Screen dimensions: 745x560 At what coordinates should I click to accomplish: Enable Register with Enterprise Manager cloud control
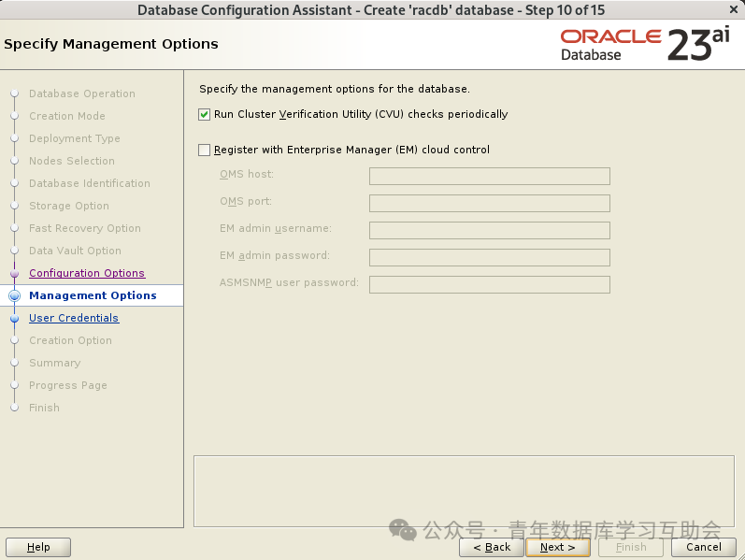205,151
